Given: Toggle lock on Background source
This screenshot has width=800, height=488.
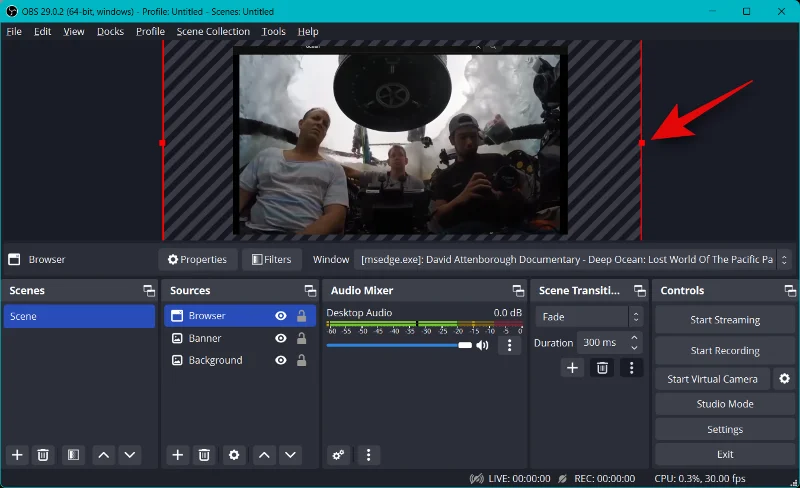Looking at the screenshot, I should [x=302, y=360].
